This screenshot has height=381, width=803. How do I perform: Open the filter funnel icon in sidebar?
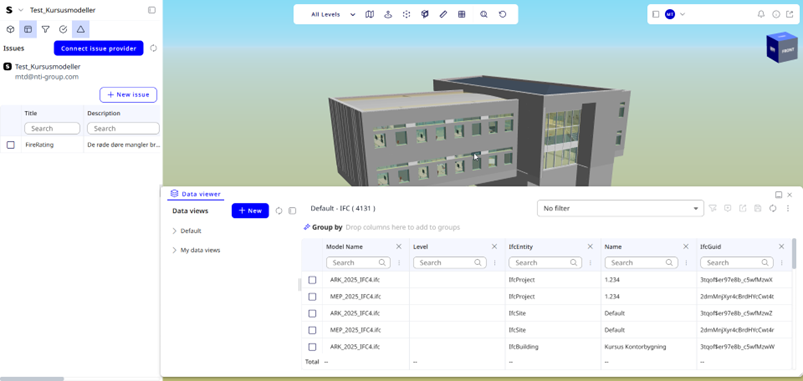click(x=46, y=30)
